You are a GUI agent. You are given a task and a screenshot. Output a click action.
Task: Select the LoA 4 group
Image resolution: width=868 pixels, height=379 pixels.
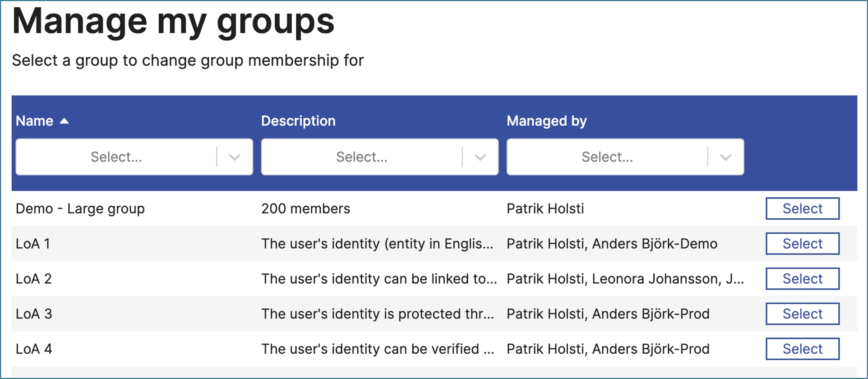(x=802, y=349)
